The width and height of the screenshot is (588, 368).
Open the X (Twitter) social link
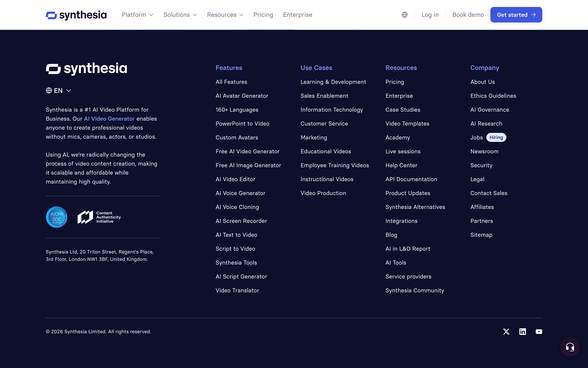click(506, 331)
